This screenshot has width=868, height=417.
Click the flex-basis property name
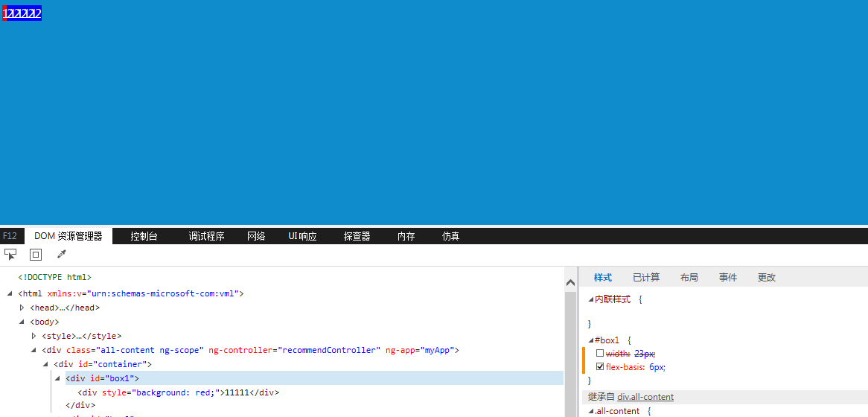(625, 366)
